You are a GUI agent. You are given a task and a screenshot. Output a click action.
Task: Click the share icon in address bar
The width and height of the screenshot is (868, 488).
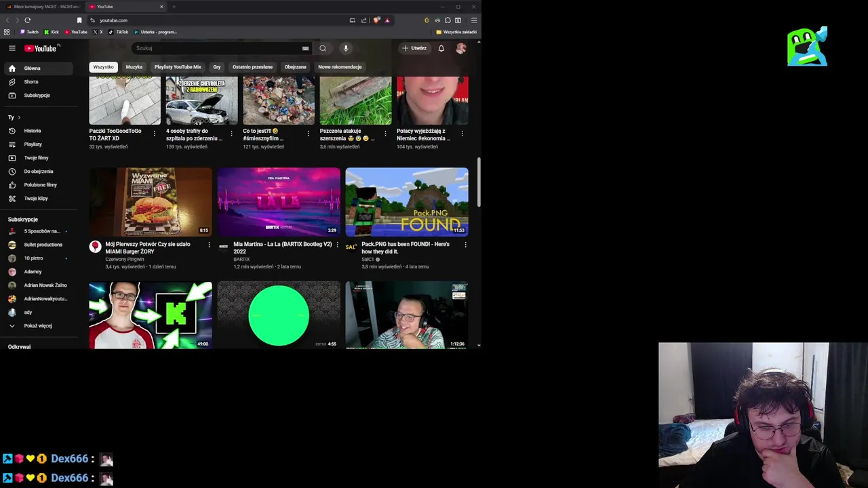363,20
